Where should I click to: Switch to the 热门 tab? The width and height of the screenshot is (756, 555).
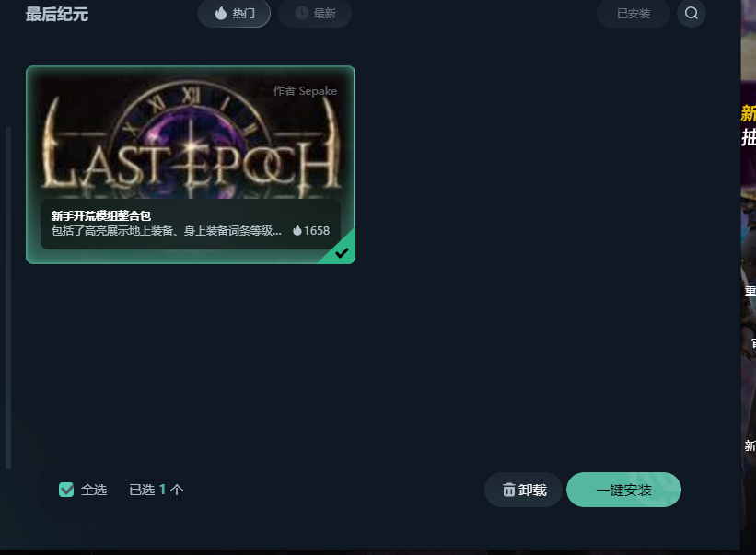[x=234, y=14]
